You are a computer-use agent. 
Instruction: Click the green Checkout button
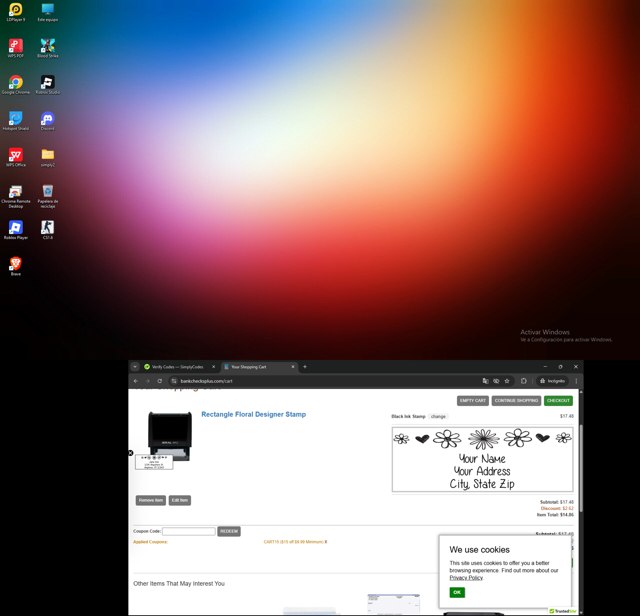coord(558,400)
